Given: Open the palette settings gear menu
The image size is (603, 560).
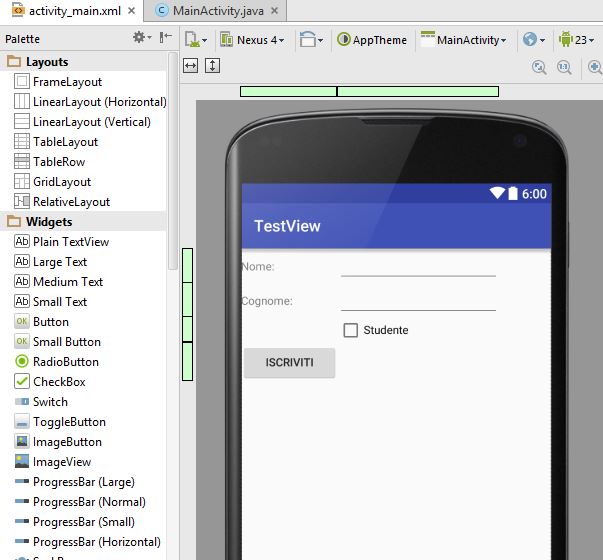Looking at the screenshot, I should tap(140, 38).
